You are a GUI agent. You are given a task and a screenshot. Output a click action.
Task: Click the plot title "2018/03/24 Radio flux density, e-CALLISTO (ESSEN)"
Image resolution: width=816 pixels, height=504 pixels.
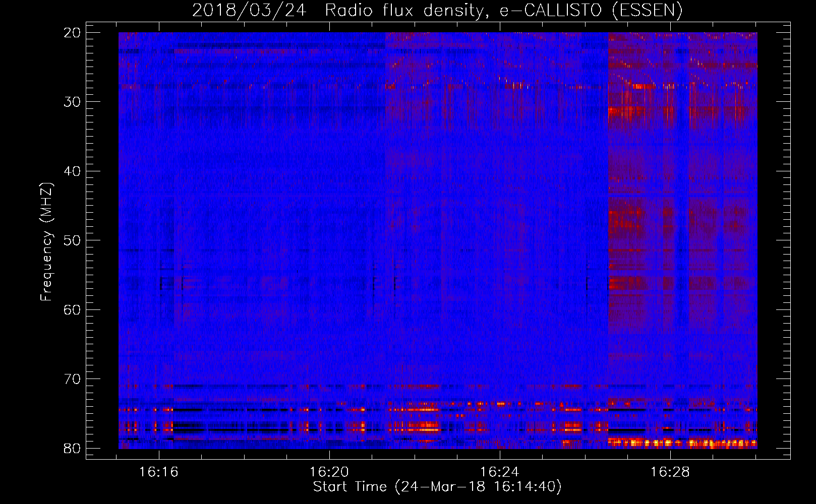[437, 11]
